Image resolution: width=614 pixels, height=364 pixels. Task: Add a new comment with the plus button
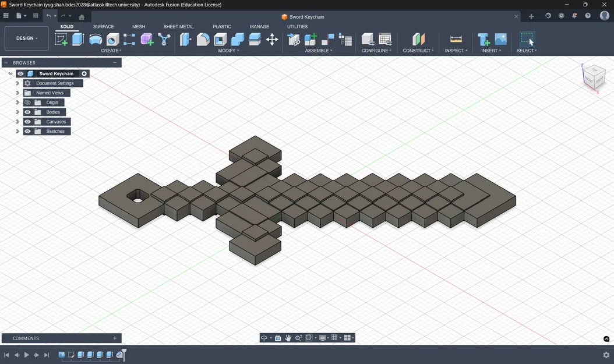pyautogui.click(x=114, y=338)
